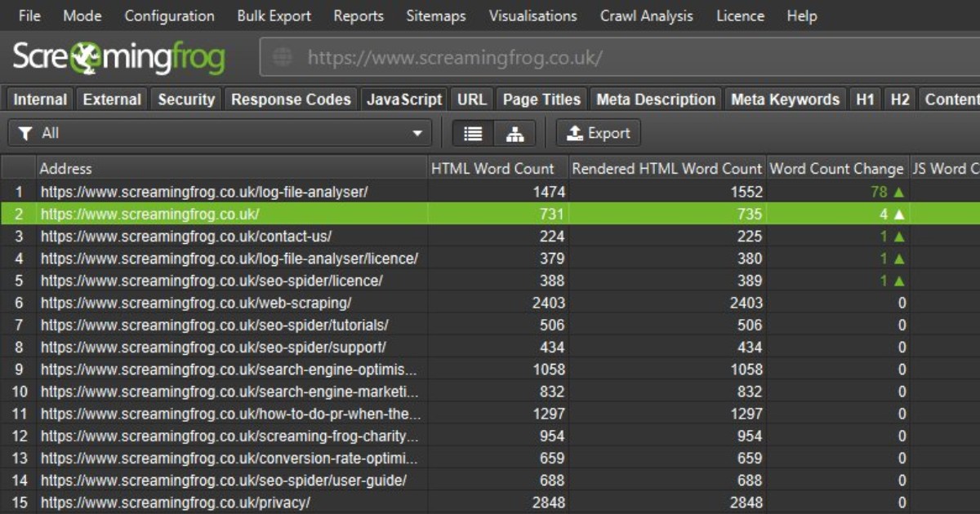This screenshot has height=514, width=980.
Task: Click the globe icon in URL bar
Action: pos(283,57)
